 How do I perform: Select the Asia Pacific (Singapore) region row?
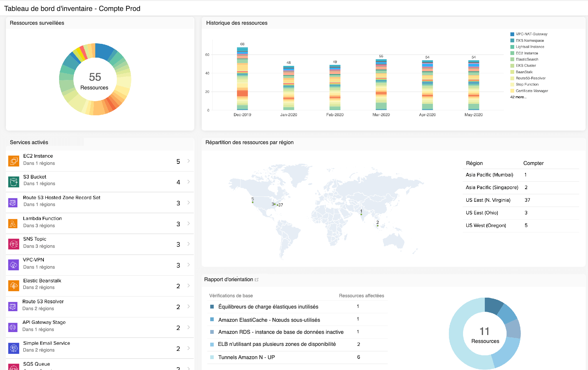click(x=521, y=187)
